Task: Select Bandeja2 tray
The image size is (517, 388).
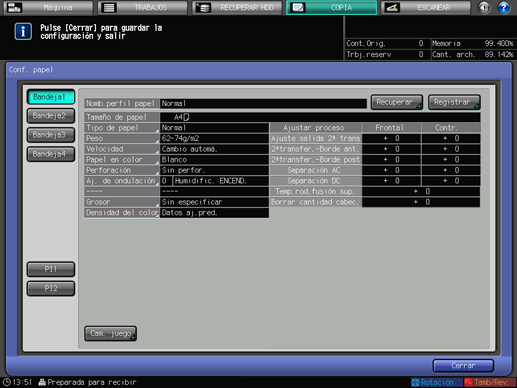Action: point(51,116)
